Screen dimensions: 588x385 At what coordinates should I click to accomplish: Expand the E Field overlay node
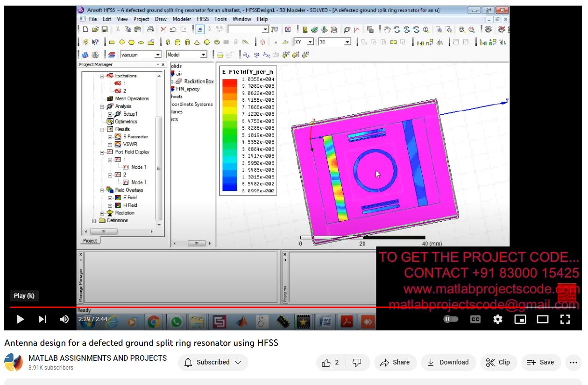[110, 198]
